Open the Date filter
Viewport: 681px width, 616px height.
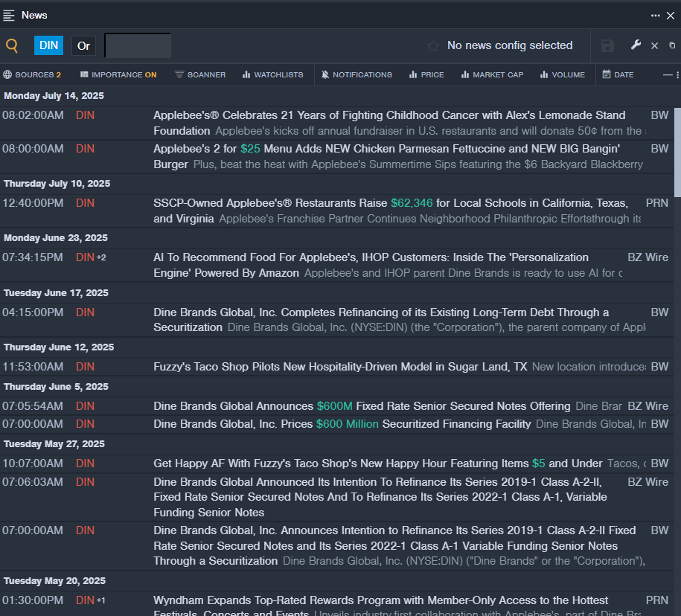coord(618,74)
